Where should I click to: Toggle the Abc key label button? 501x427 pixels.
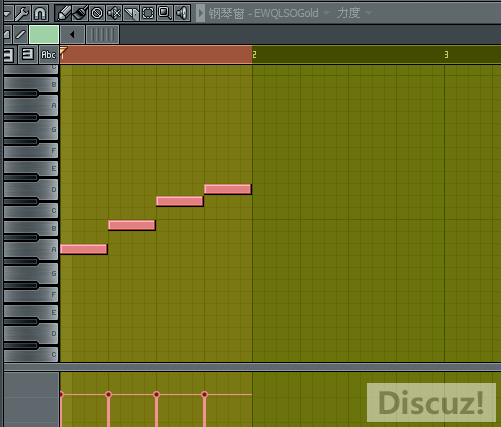(48, 54)
